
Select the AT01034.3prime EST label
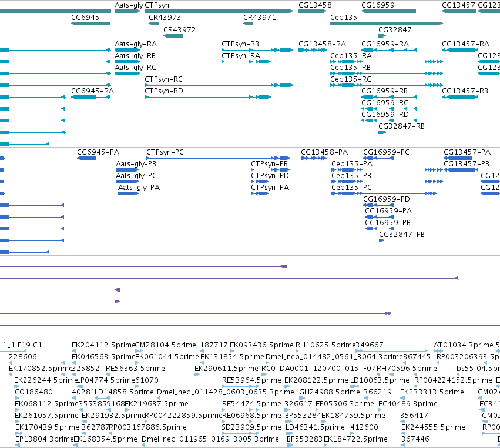(464, 345)
